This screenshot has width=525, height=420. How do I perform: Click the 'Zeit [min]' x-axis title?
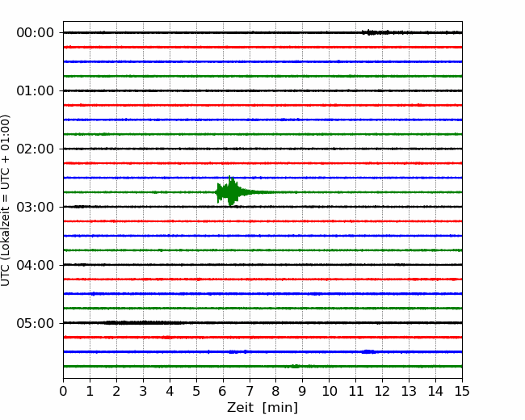262,408
